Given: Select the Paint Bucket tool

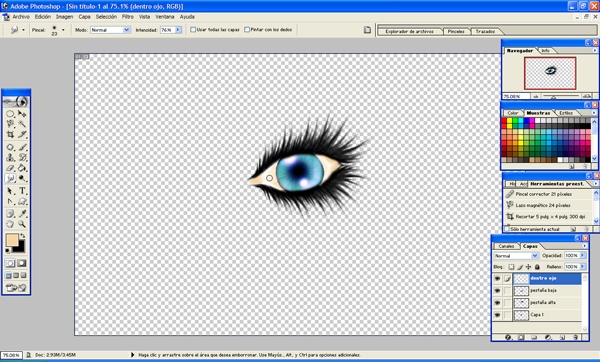Looking at the screenshot, I should tap(22, 168).
